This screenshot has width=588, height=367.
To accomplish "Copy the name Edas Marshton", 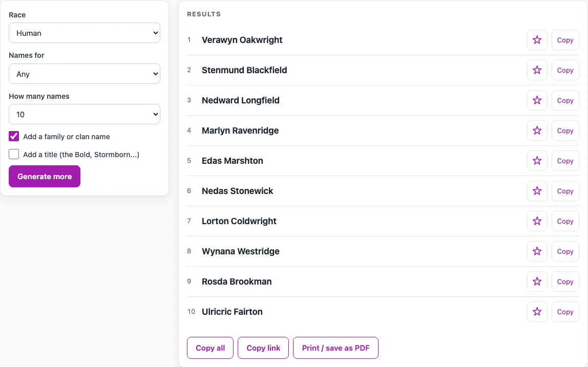I will click(565, 161).
